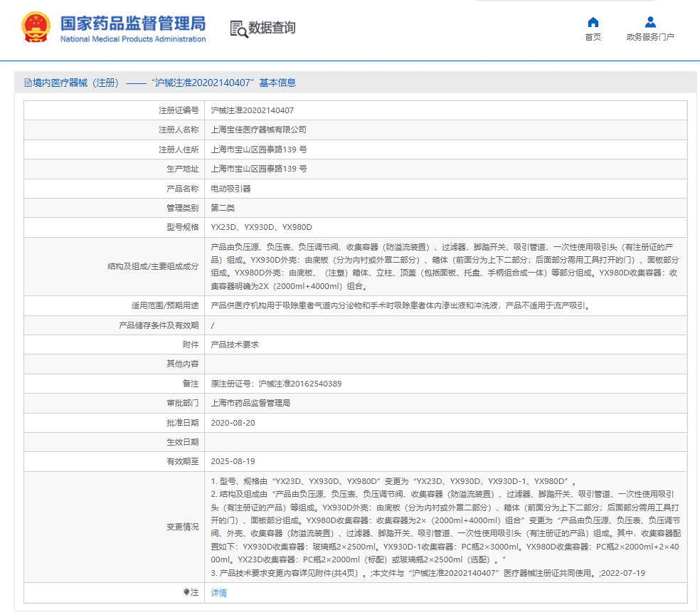Click management class 第二类
Image resolution: width=700 pixels, height=615 pixels.
223,208
